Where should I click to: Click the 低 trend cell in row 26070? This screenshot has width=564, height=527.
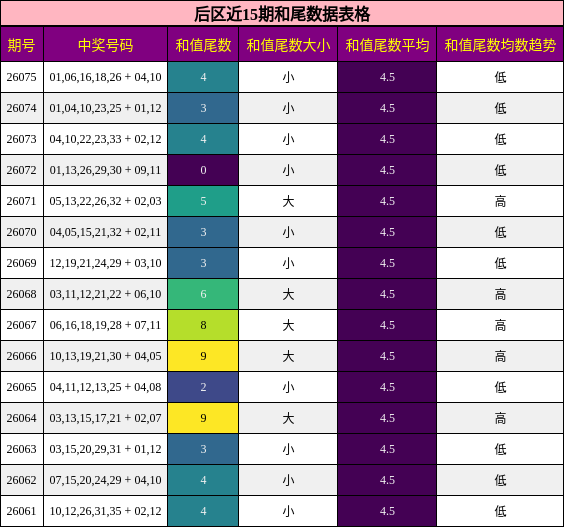(x=500, y=232)
